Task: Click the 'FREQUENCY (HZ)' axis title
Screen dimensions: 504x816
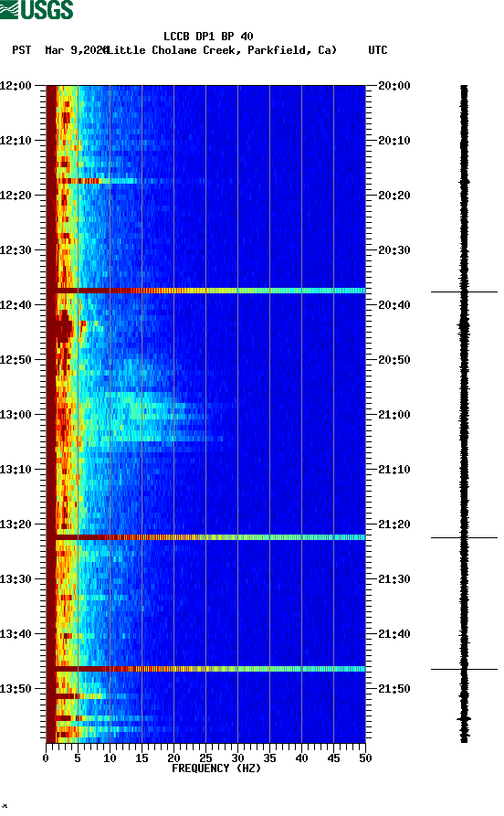Action: (216, 768)
